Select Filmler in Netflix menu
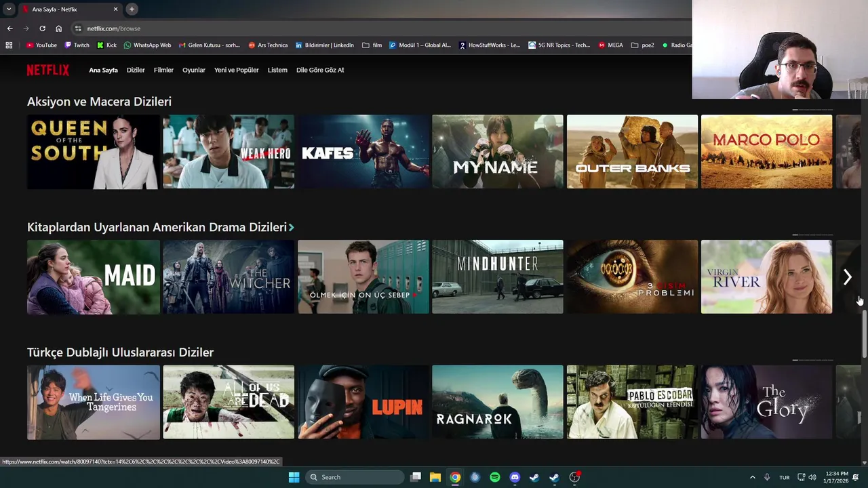The width and height of the screenshot is (868, 488). pyautogui.click(x=163, y=70)
